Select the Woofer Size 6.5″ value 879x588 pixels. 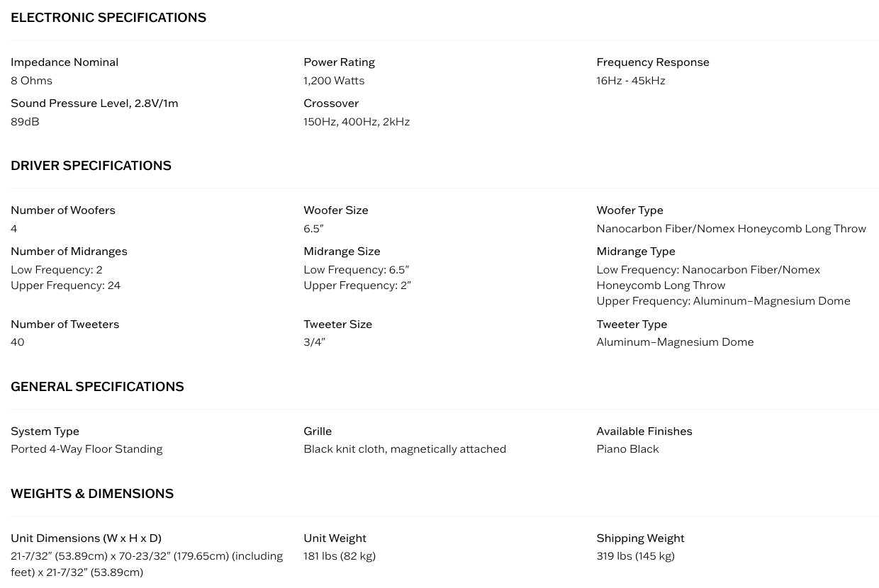click(313, 228)
